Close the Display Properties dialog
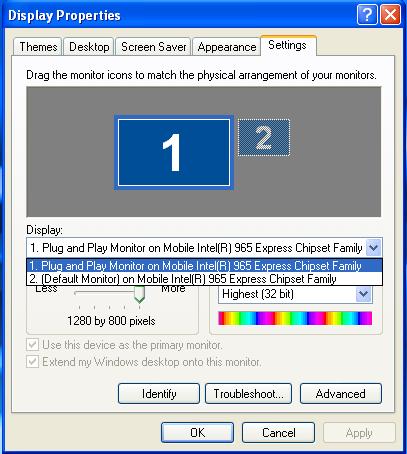This screenshot has height=454, width=407. [390, 15]
